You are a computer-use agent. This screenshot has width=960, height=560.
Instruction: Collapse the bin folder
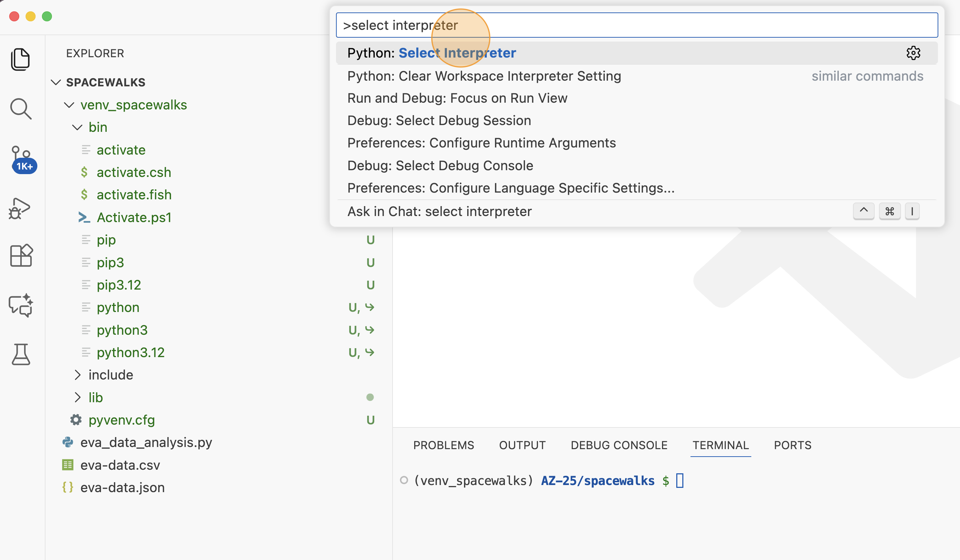[78, 127]
